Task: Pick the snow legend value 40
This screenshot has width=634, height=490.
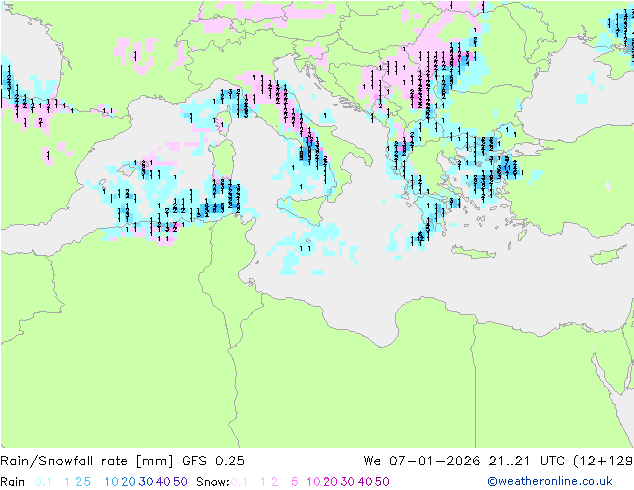Action: 365,482
